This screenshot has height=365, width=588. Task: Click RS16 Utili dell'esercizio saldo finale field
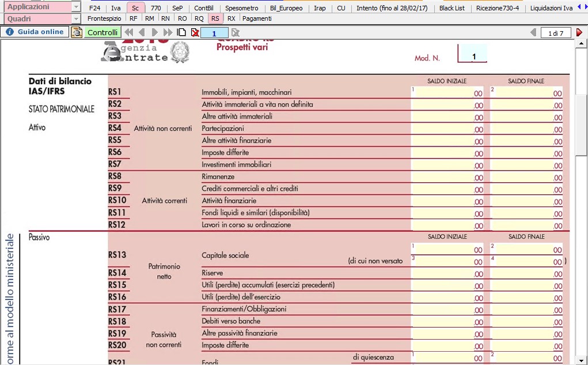tap(527, 298)
